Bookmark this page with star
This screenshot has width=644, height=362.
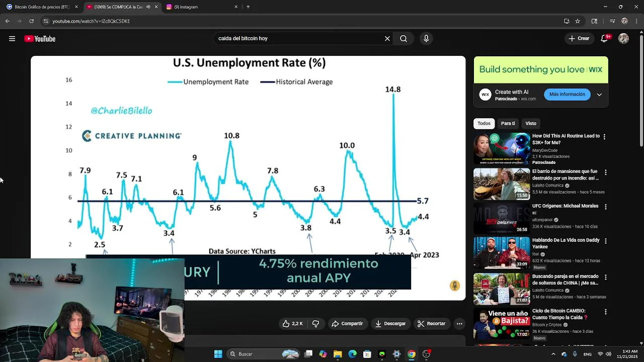coord(578,21)
